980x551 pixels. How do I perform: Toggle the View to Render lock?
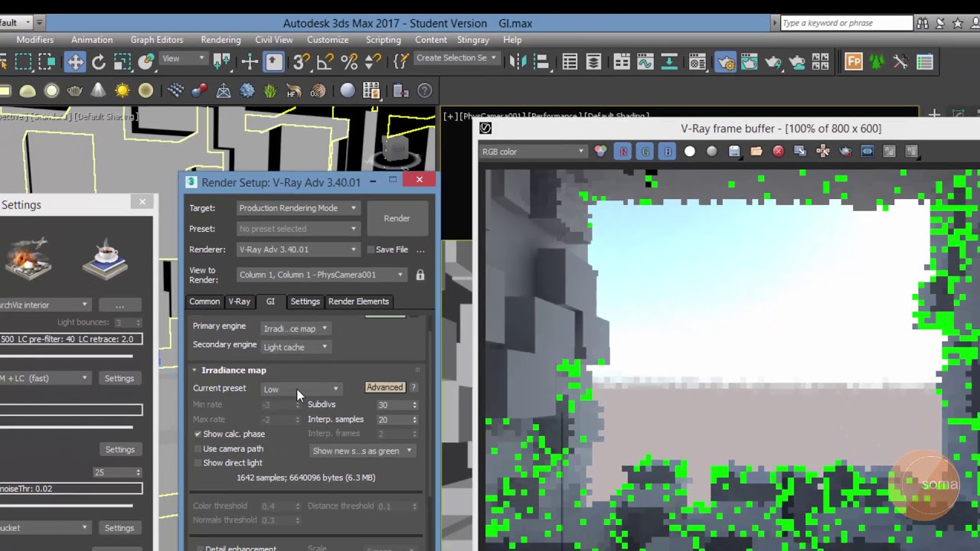pos(420,275)
